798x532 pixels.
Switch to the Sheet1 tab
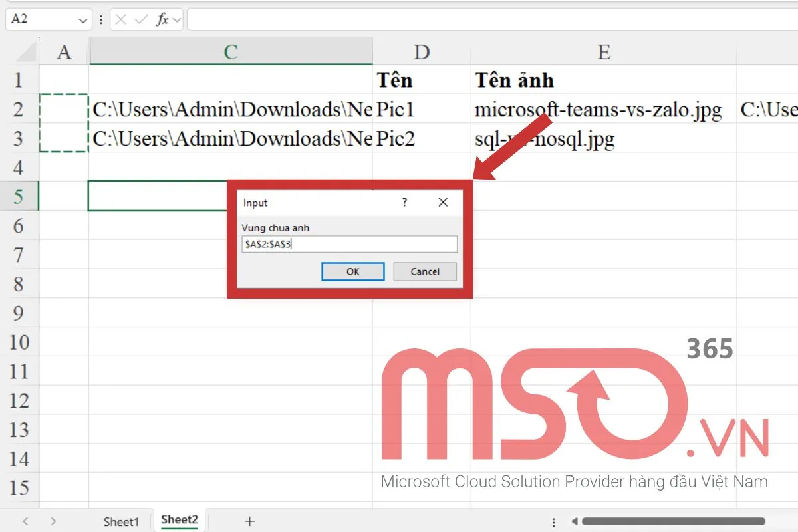[x=122, y=522]
